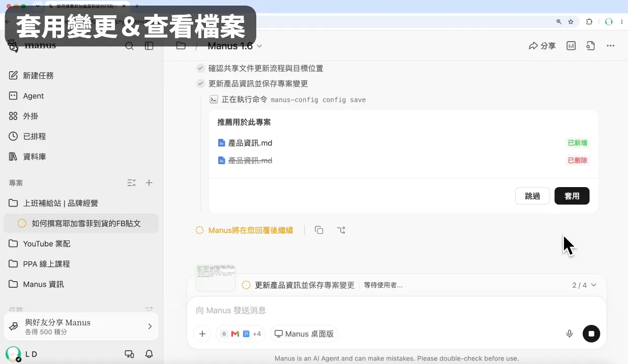
Task: Click the 跳過 skip button
Action: click(532, 196)
